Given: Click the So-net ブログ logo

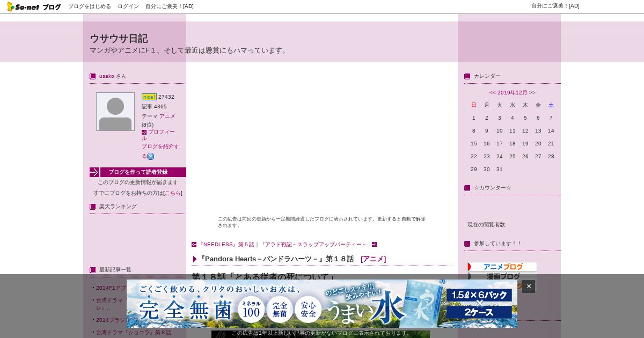Looking at the screenshot, I should point(34,6).
